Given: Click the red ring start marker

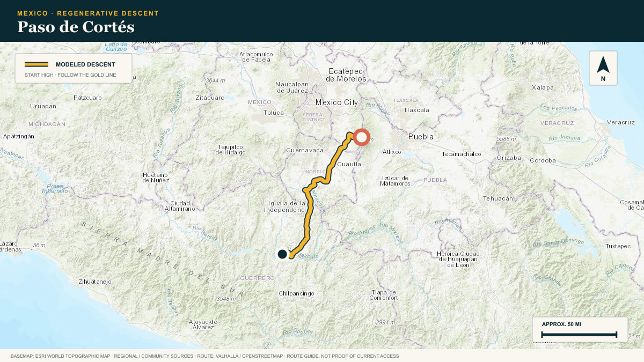Looking at the screenshot, I should (x=362, y=137).
